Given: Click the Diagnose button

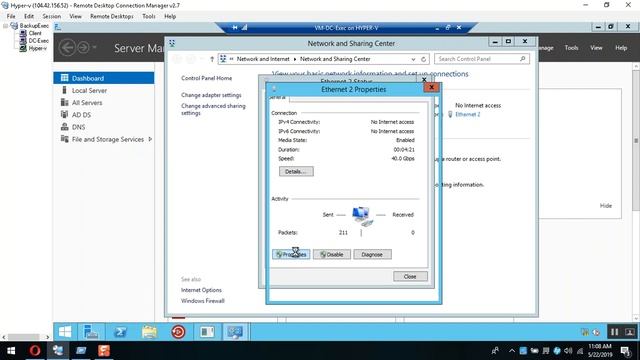Looking at the screenshot, I should (372, 254).
